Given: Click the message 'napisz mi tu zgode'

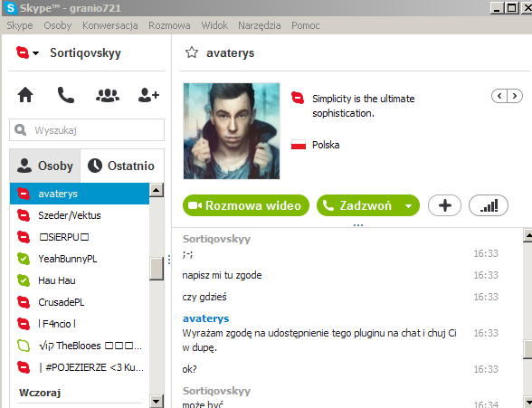Looking at the screenshot, I should pos(222,275).
